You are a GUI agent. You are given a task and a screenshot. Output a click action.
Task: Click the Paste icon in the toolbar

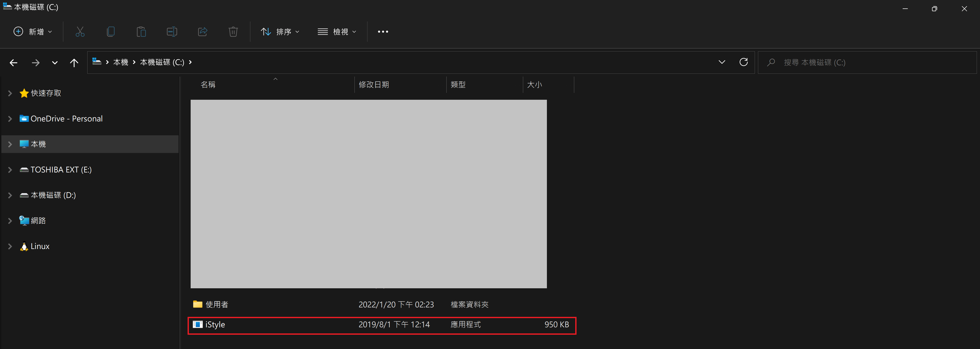[x=141, y=32]
